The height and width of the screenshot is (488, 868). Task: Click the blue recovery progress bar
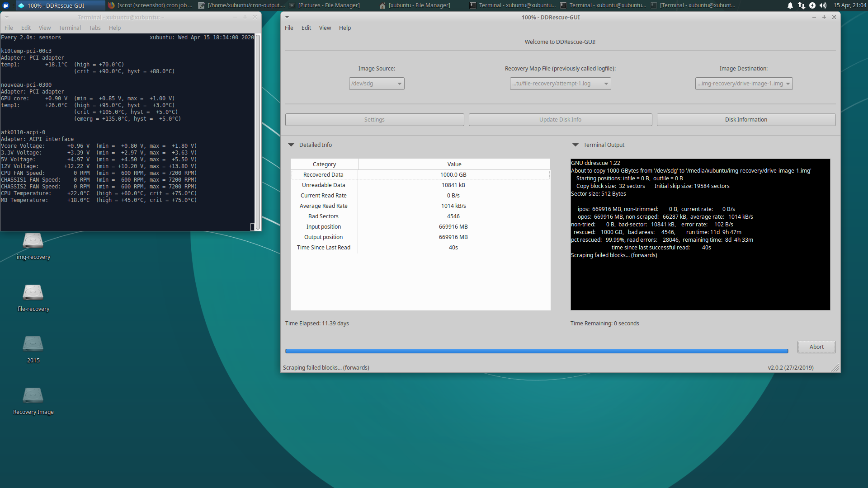click(x=536, y=351)
